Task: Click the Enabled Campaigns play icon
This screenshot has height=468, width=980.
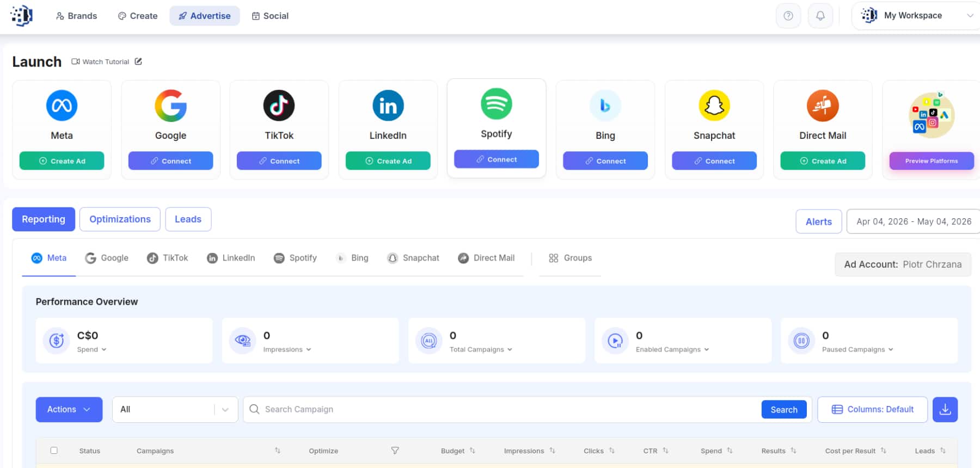Action: pos(615,341)
